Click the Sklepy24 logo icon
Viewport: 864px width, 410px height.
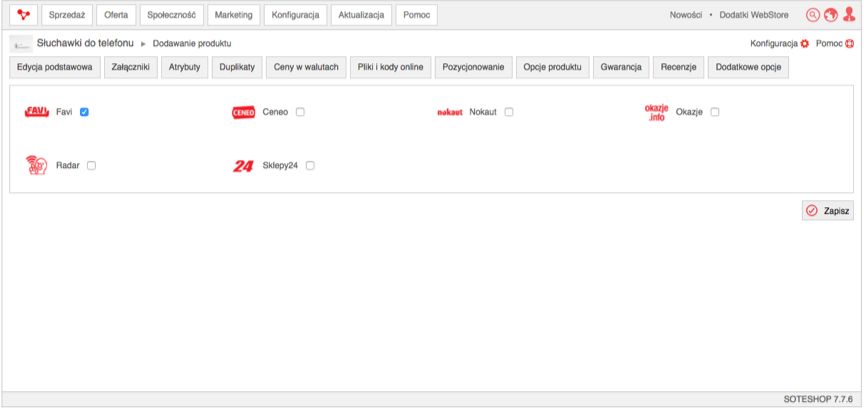coord(243,166)
